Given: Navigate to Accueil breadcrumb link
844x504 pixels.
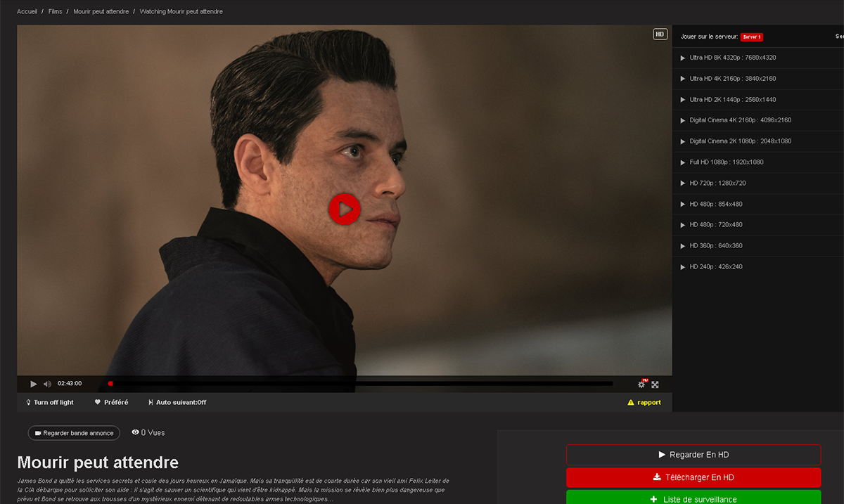Looking at the screenshot, I should (27, 12).
